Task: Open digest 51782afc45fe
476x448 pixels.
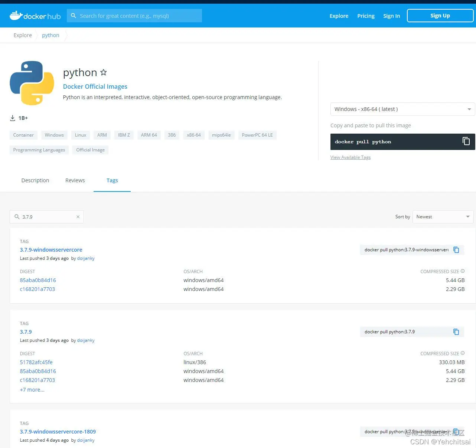Action: [36, 362]
